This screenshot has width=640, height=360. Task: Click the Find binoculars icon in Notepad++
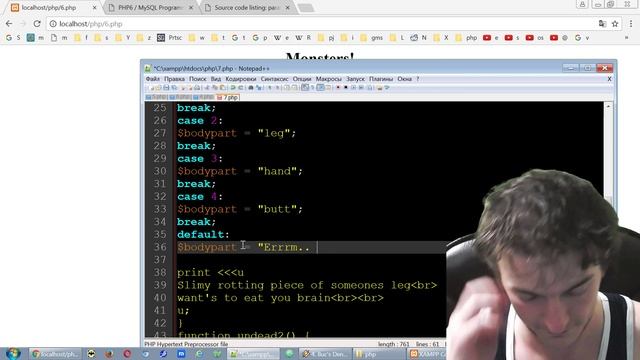[251, 88]
